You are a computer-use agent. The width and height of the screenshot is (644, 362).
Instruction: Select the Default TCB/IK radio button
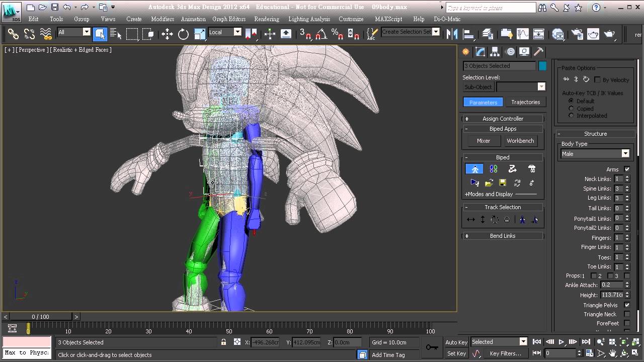tap(571, 101)
